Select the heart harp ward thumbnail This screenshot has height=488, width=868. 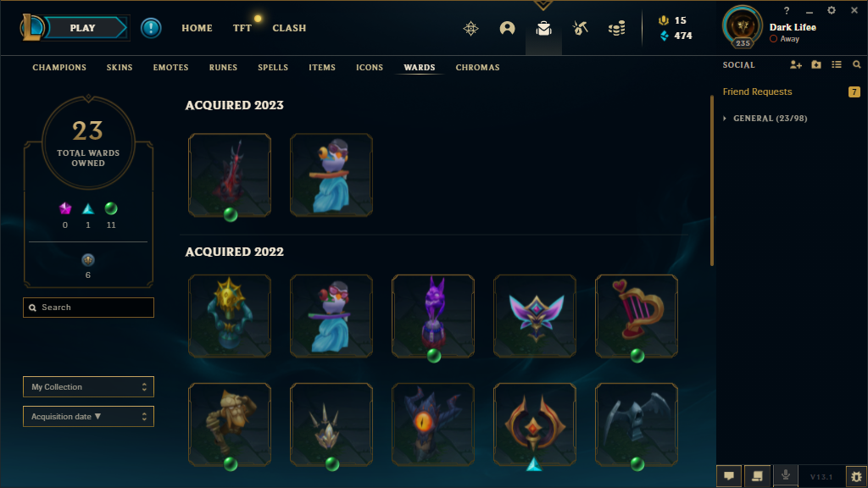[x=637, y=316]
